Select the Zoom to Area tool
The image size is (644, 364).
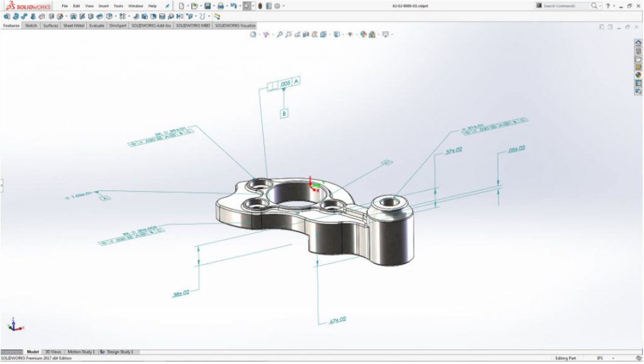point(279,35)
